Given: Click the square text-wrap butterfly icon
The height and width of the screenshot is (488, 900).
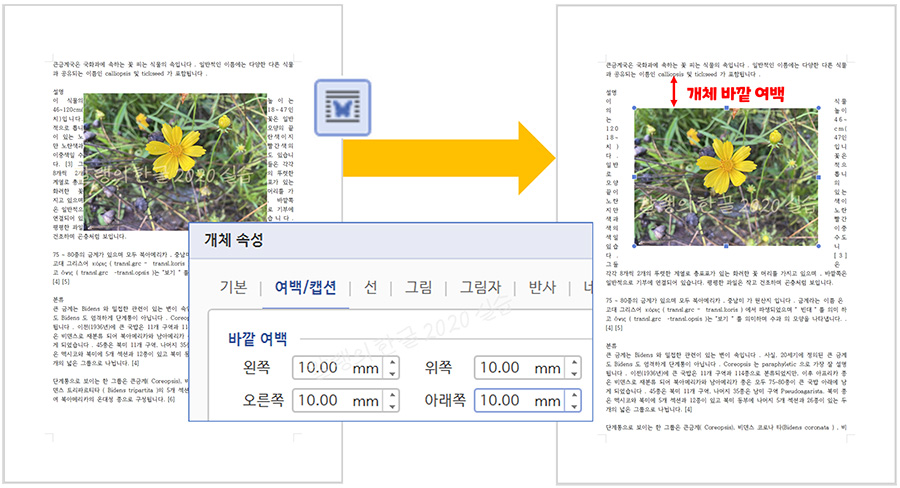Looking at the screenshot, I should click(x=343, y=107).
